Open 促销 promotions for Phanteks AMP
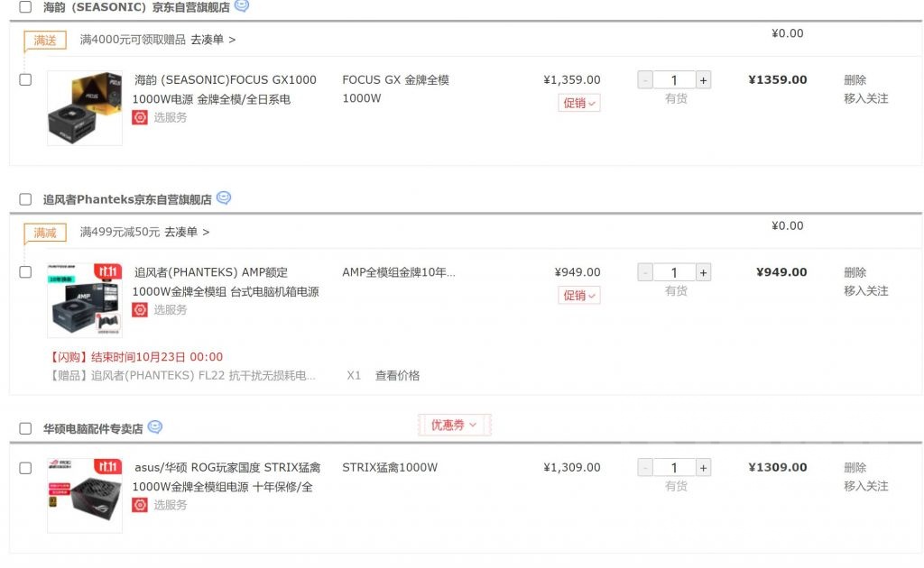The height and width of the screenshot is (568, 924). pyautogui.click(x=578, y=295)
